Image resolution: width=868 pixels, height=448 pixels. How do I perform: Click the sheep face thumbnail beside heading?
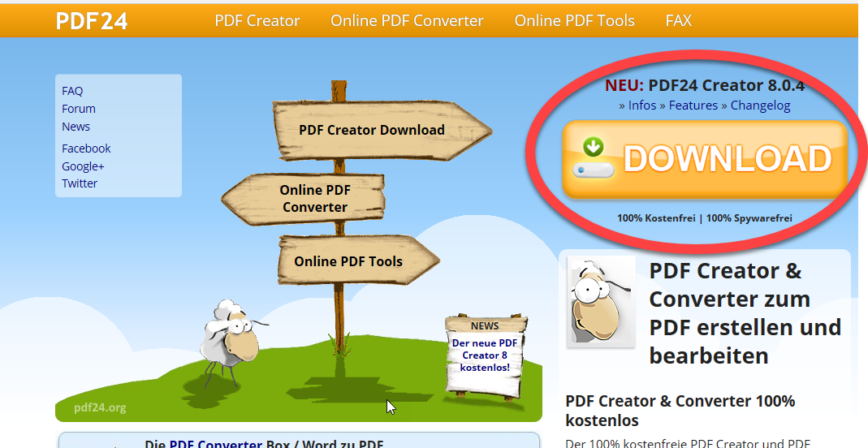coord(601,302)
